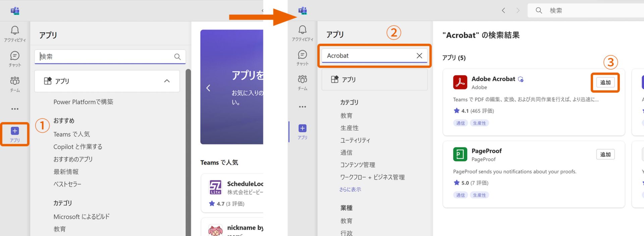Select Copilot と作業する entry

(x=78, y=147)
